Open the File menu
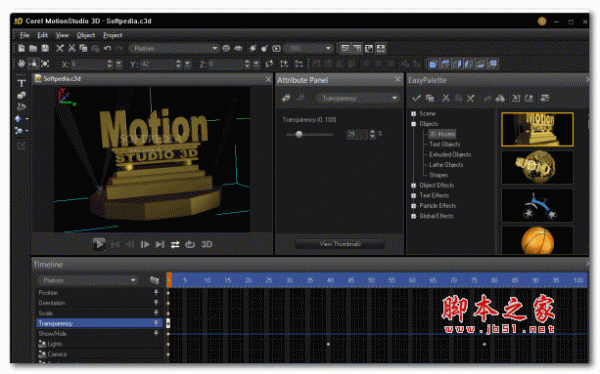 [x=24, y=35]
